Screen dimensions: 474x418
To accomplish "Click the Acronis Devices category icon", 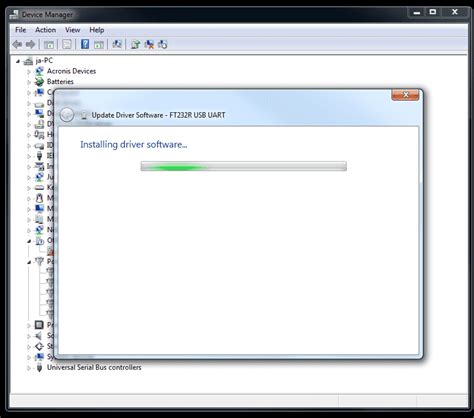I will point(39,71).
